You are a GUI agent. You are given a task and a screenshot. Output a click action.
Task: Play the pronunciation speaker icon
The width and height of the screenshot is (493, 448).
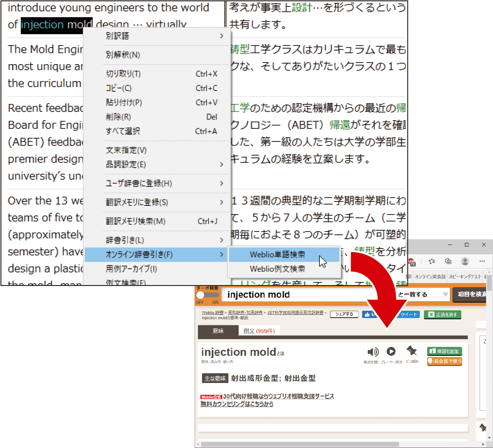pyautogui.click(x=373, y=352)
